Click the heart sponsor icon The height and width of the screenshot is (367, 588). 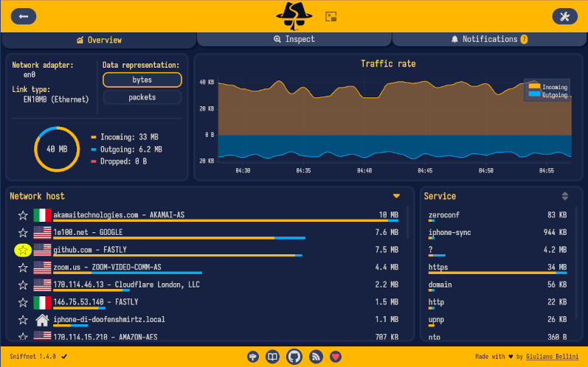pos(336,357)
